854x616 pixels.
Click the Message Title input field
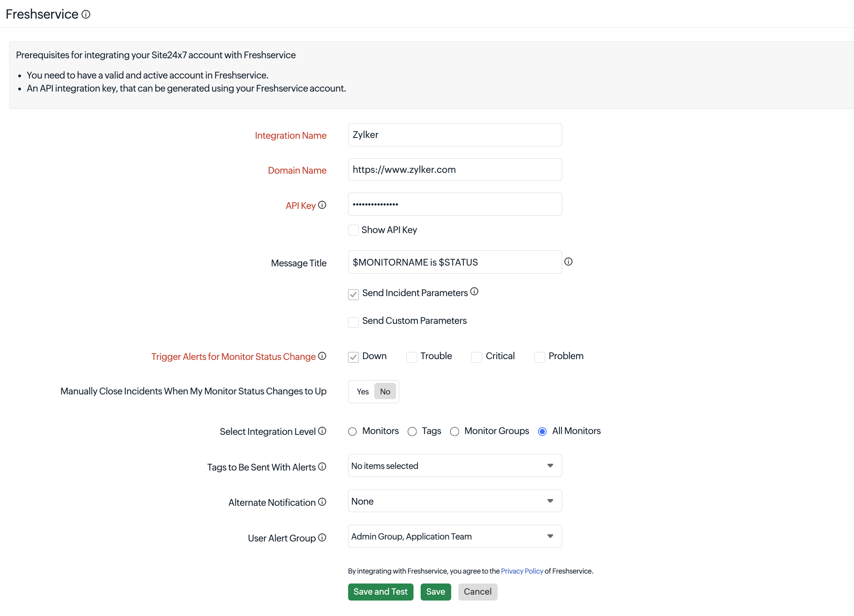[455, 262]
